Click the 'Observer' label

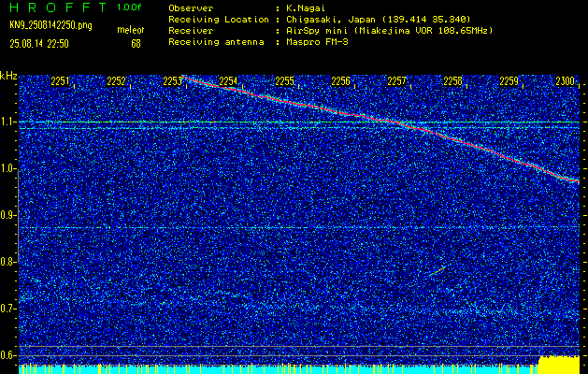point(191,8)
